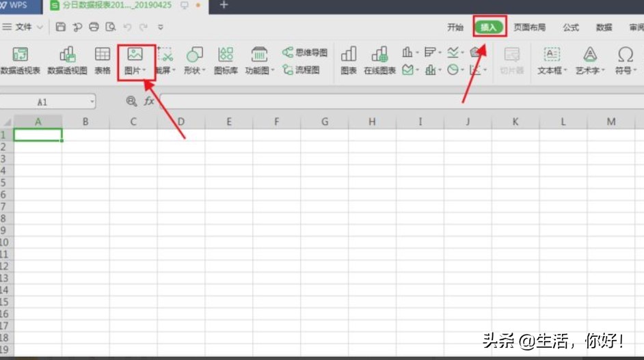The height and width of the screenshot is (360, 644).
Task: Click the area chart icon
Action: tap(407, 70)
